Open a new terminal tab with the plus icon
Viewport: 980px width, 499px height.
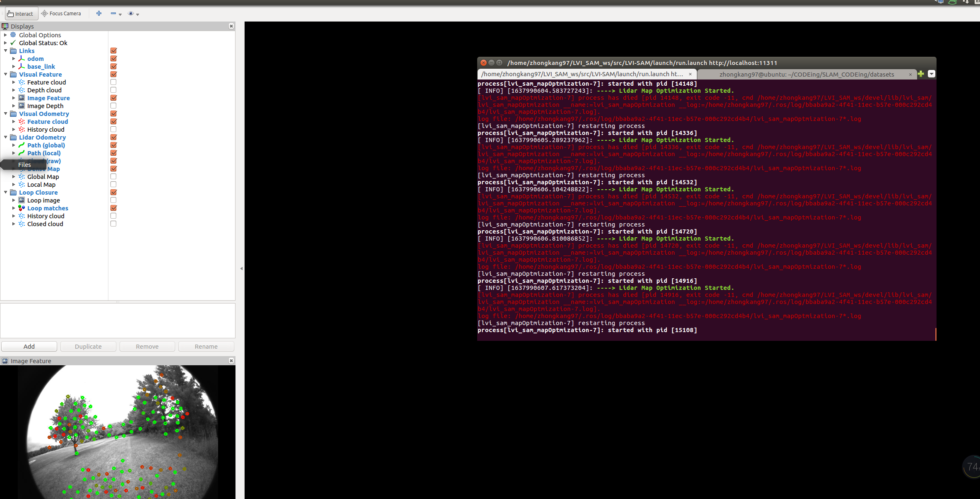pos(920,74)
